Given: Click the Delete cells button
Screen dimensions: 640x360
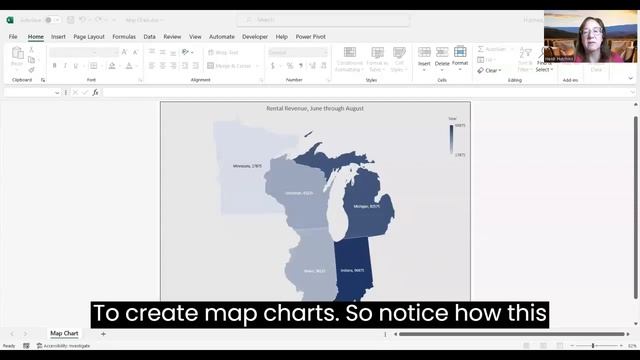Looking at the screenshot, I should 442,59.
